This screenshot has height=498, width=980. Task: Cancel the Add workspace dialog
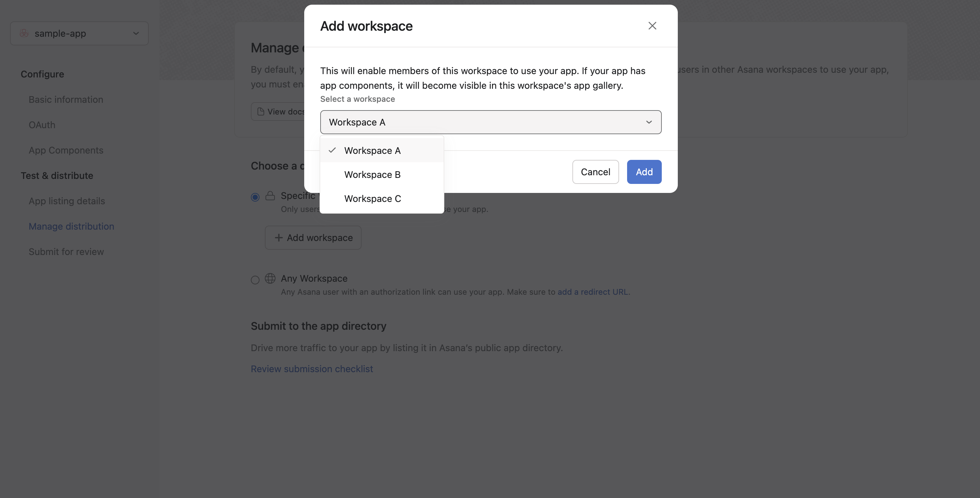(595, 172)
